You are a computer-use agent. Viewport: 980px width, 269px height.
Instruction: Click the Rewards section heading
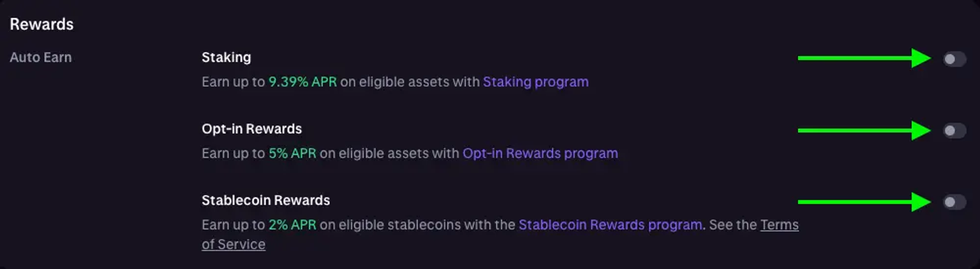41,24
